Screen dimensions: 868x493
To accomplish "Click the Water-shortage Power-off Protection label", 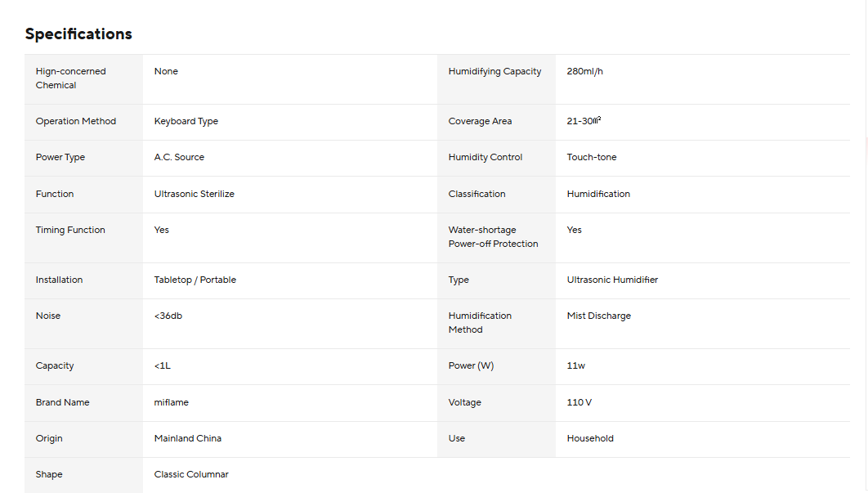I will coord(493,236).
